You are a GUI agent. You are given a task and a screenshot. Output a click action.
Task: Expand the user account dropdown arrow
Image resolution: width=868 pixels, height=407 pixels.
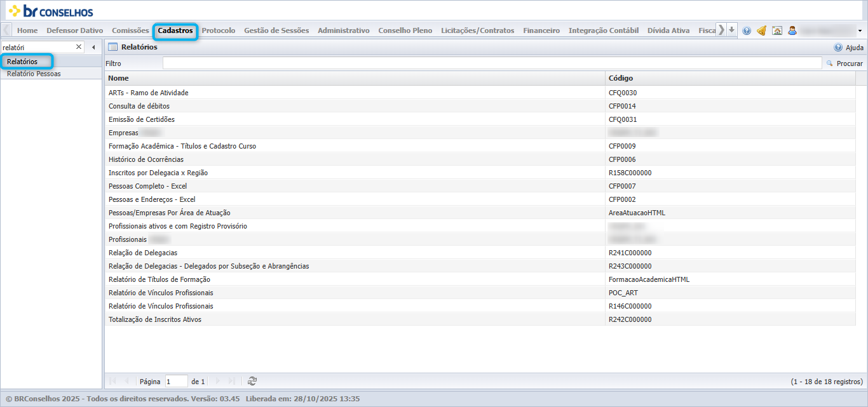coord(860,30)
